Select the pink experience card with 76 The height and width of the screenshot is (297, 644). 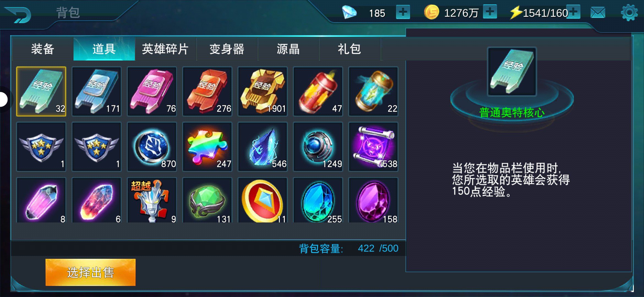(152, 91)
